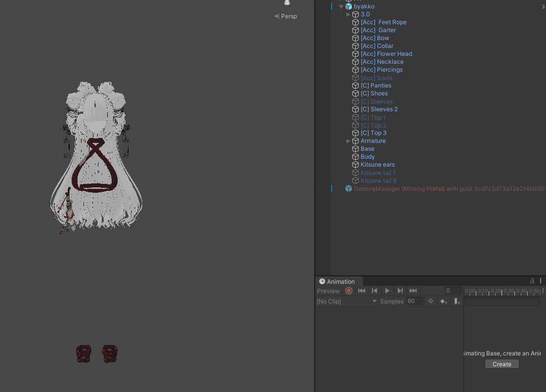Open prefab arrow at byakko row

[x=543, y=6]
